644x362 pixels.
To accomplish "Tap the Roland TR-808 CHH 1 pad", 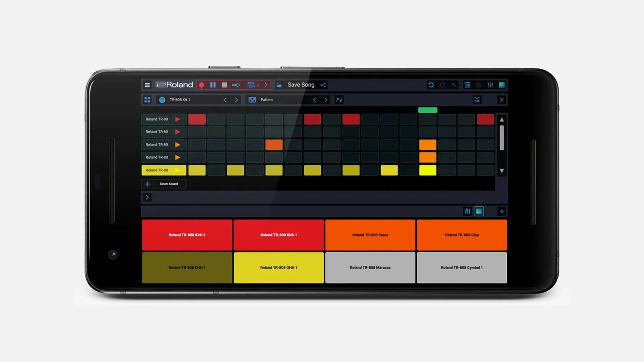I will pyautogui.click(x=187, y=267).
